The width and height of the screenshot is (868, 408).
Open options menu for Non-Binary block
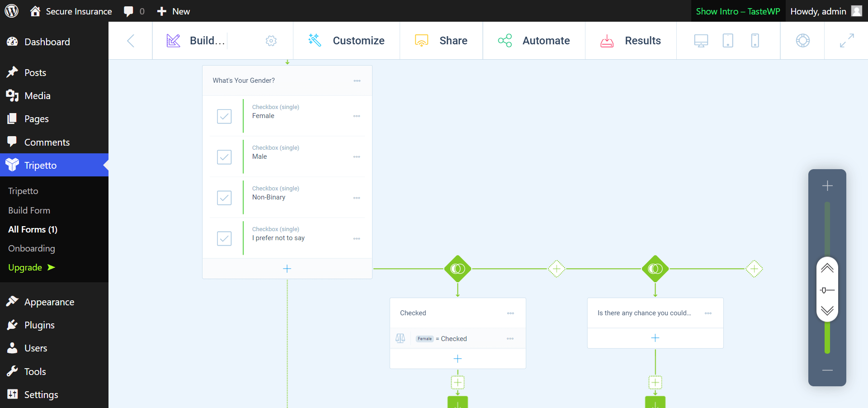[x=357, y=198]
